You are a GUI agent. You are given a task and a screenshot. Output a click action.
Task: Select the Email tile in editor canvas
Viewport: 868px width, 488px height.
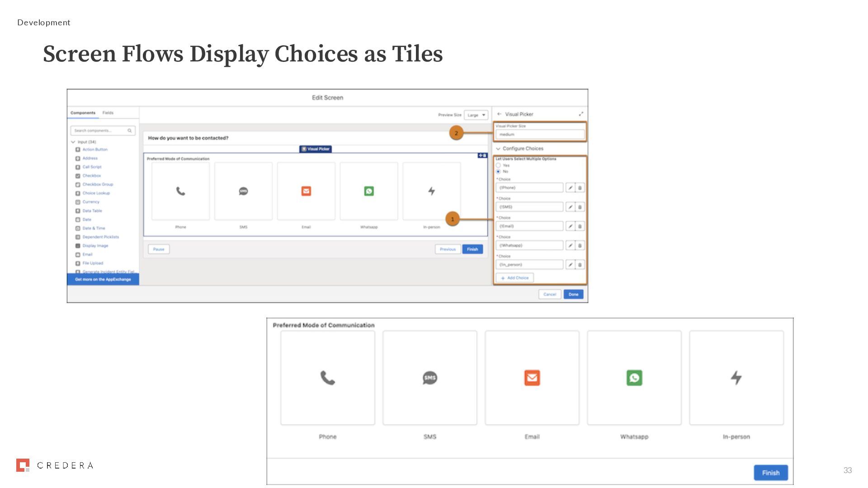(306, 191)
